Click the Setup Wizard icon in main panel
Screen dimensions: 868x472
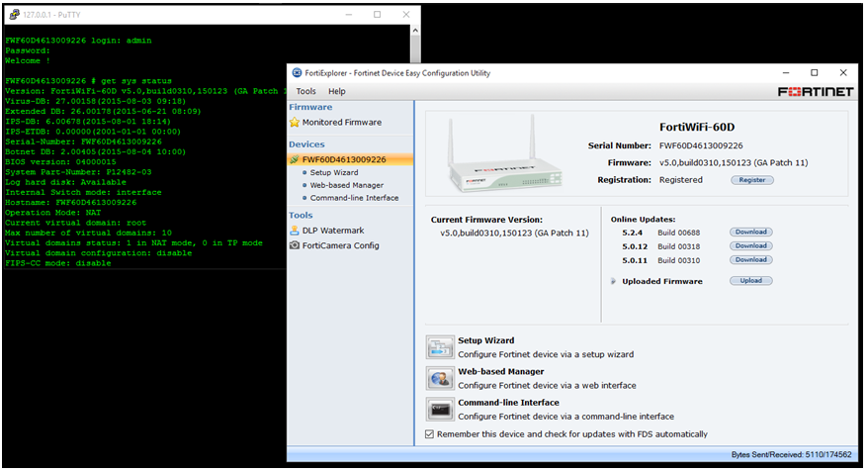[440, 347]
